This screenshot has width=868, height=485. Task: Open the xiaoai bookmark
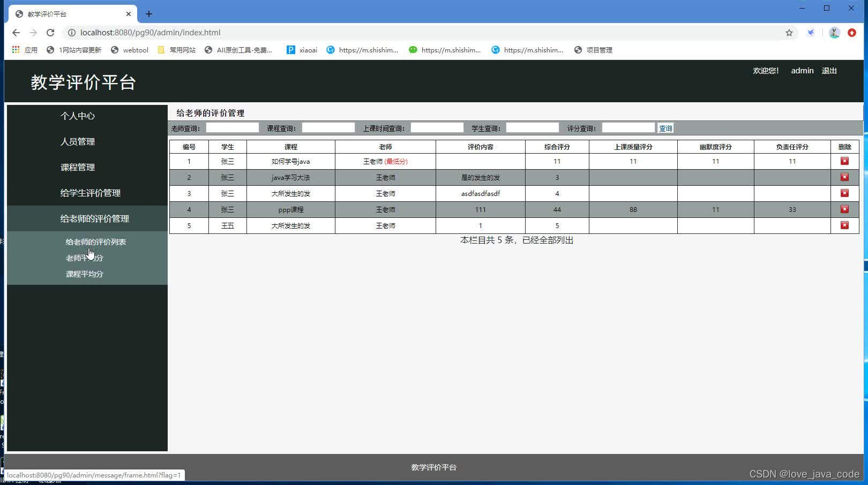click(x=302, y=50)
